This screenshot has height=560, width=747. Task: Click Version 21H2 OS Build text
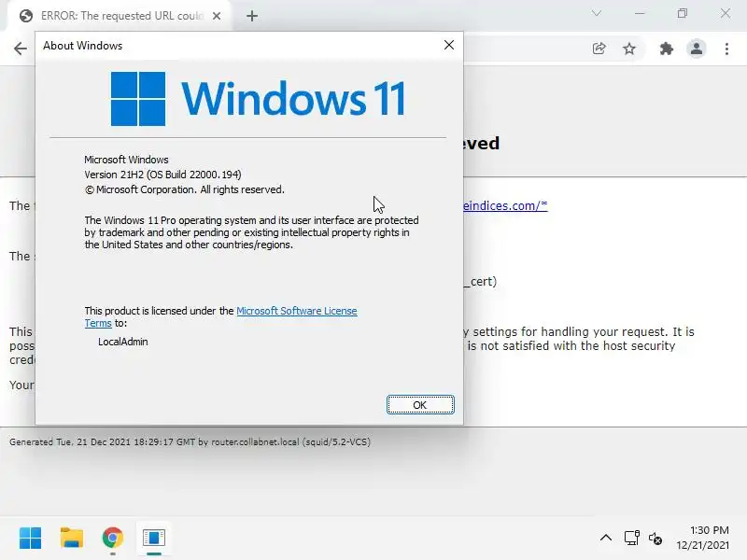coord(162,175)
